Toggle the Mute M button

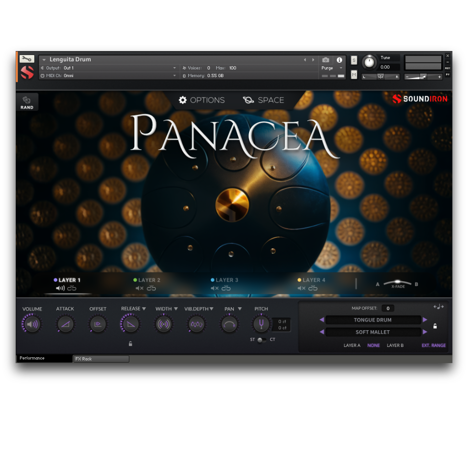[354, 75]
